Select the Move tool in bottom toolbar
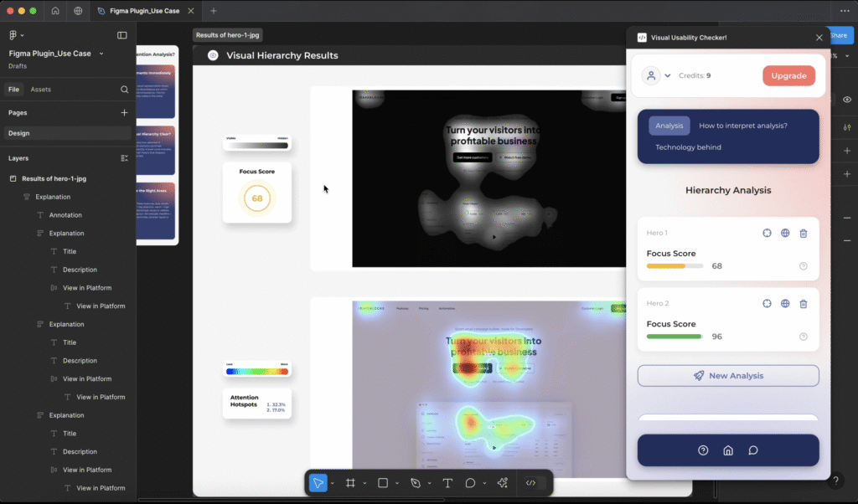The height and width of the screenshot is (504, 858). click(318, 483)
